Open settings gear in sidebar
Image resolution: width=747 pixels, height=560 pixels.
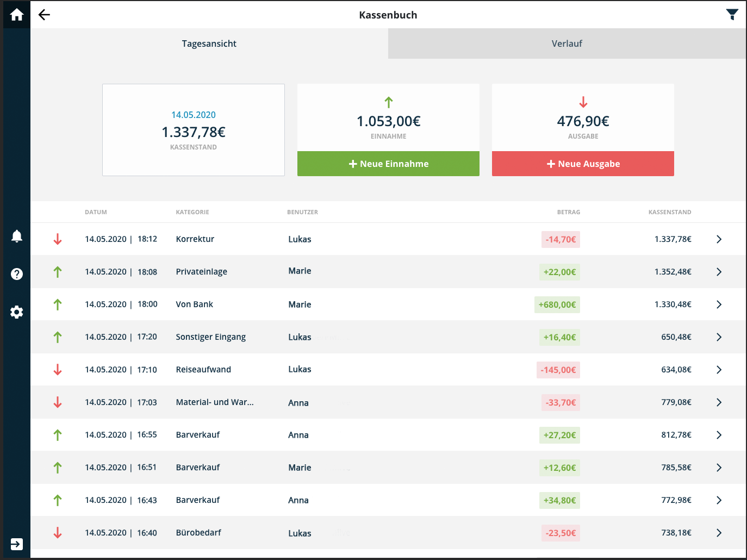(x=17, y=312)
